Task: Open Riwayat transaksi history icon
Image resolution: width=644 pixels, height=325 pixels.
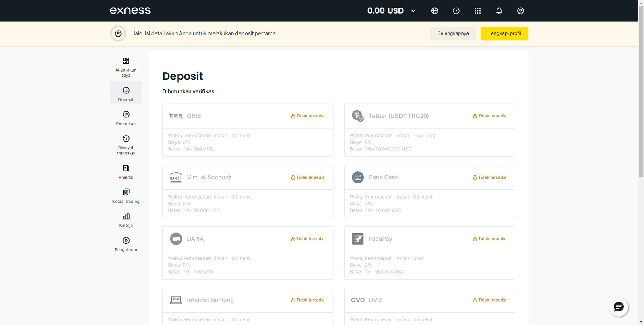Action: click(x=126, y=144)
